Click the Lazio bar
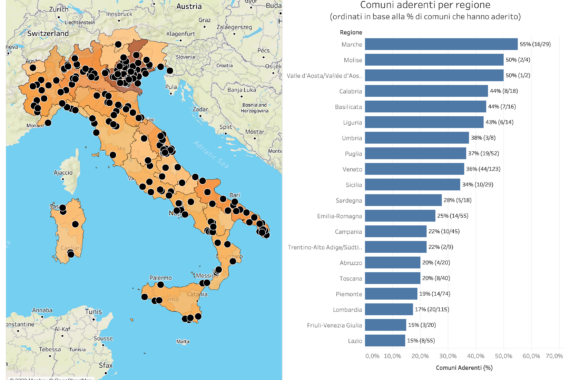 (385, 341)
